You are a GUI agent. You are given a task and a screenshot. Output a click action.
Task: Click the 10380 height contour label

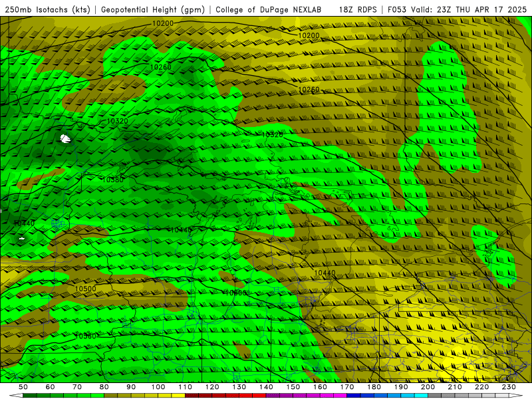(113, 180)
